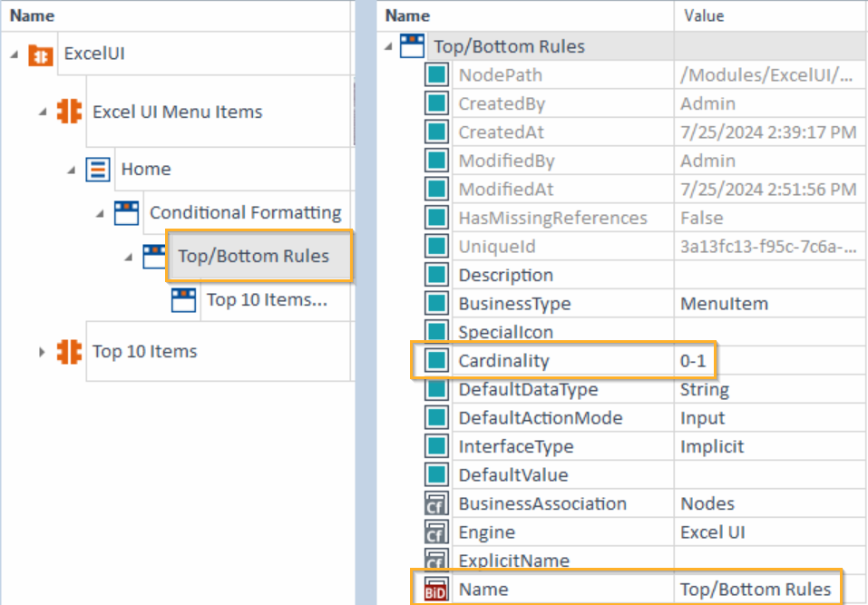Image resolution: width=868 pixels, height=605 pixels.
Task: Click the red BID icon beside Name
Action: tap(436, 590)
